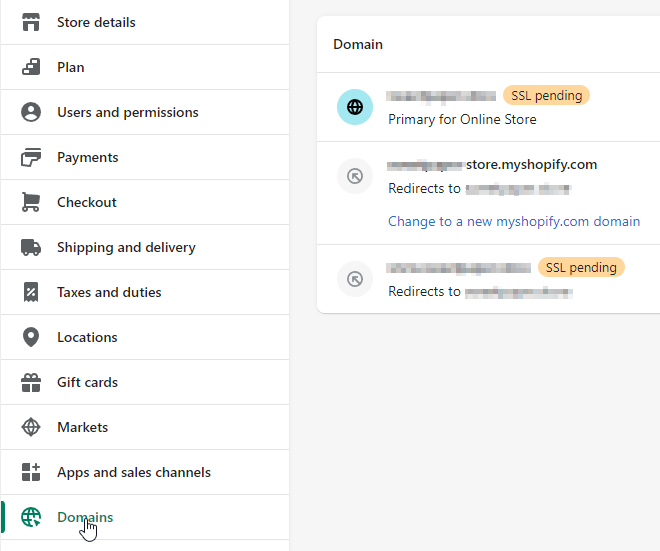Select Domains menu item

(145, 517)
